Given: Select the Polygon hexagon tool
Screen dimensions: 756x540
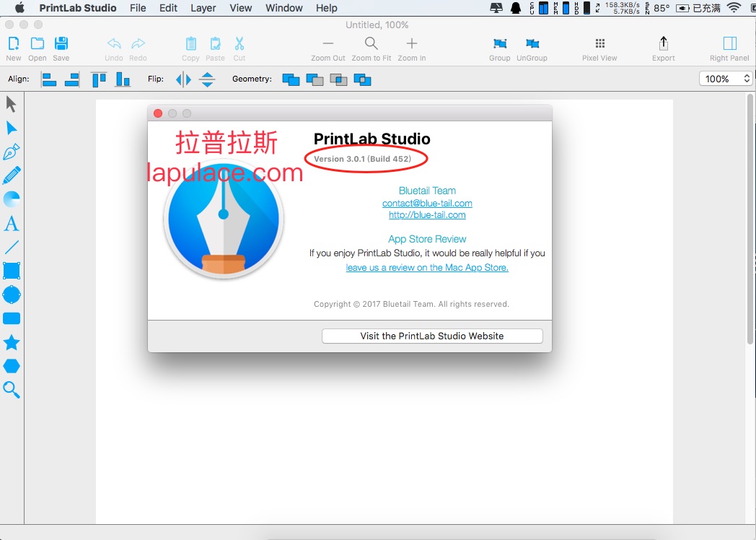Looking at the screenshot, I should [x=12, y=366].
